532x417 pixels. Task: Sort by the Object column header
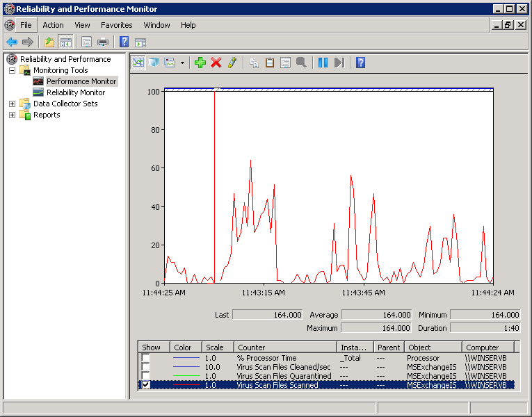433,347
